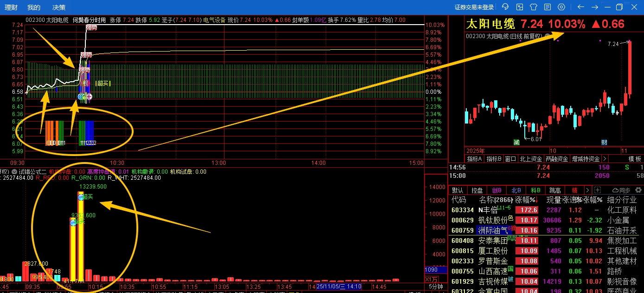The image size is (644, 293).
Task: Click the picture-in-picture window icon
Action: click(x=520, y=7)
